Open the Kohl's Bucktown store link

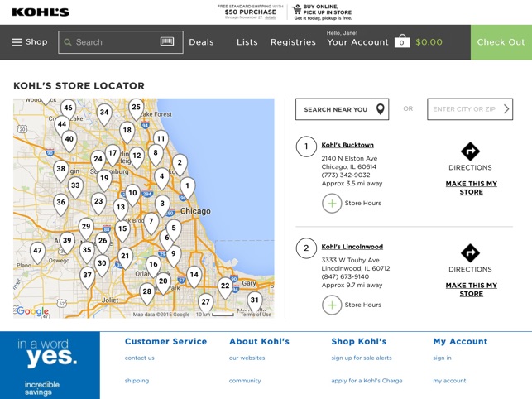point(347,145)
